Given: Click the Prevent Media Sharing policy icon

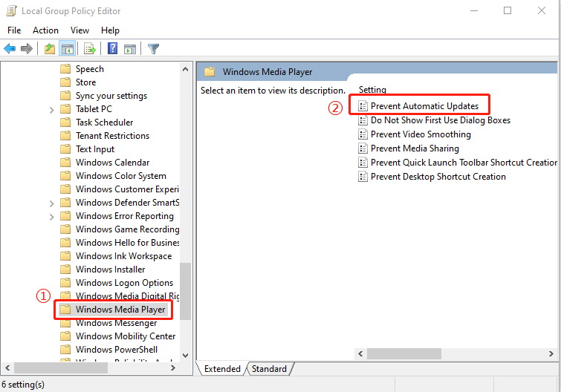Looking at the screenshot, I should pyautogui.click(x=363, y=148).
